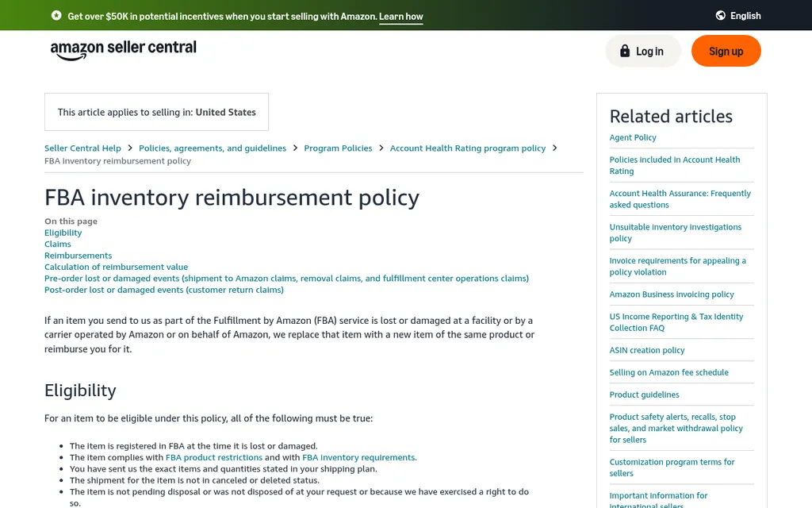This screenshot has height=508, width=812.
Task: Click the 'Eligibility' section heading
Action: coord(80,391)
